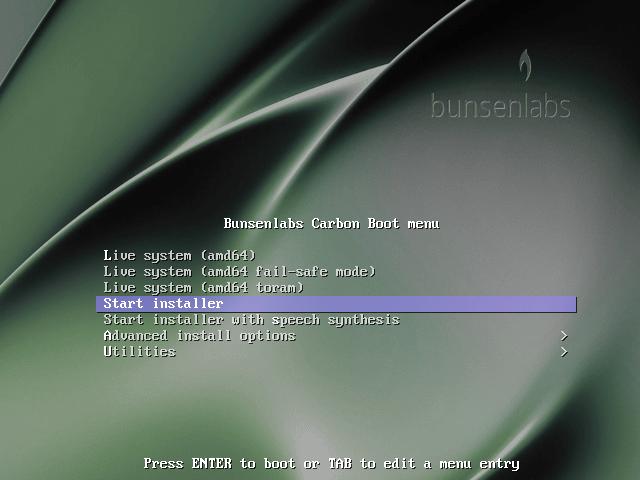The height and width of the screenshot is (480, 640).
Task: Pick the highlighted Start installer entry
Action: pyautogui.click(x=163, y=304)
